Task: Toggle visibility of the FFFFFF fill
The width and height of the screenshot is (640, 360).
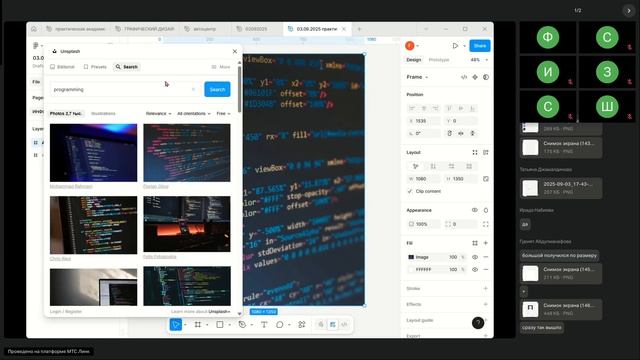Action: click(475, 269)
